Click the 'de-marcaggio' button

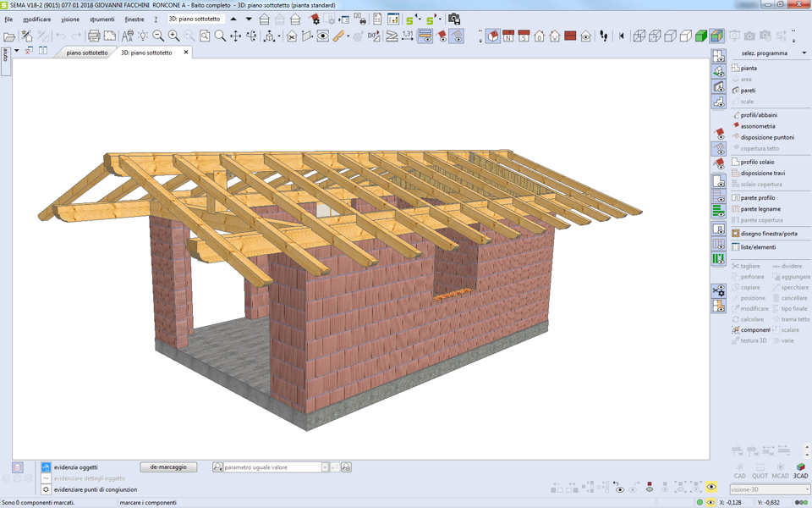[x=168, y=467]
